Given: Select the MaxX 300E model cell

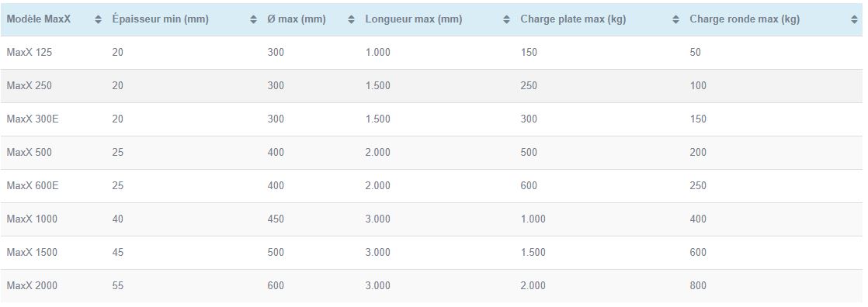Looking at the screenshot, I should pyautogui.click(x=33, y=119).
